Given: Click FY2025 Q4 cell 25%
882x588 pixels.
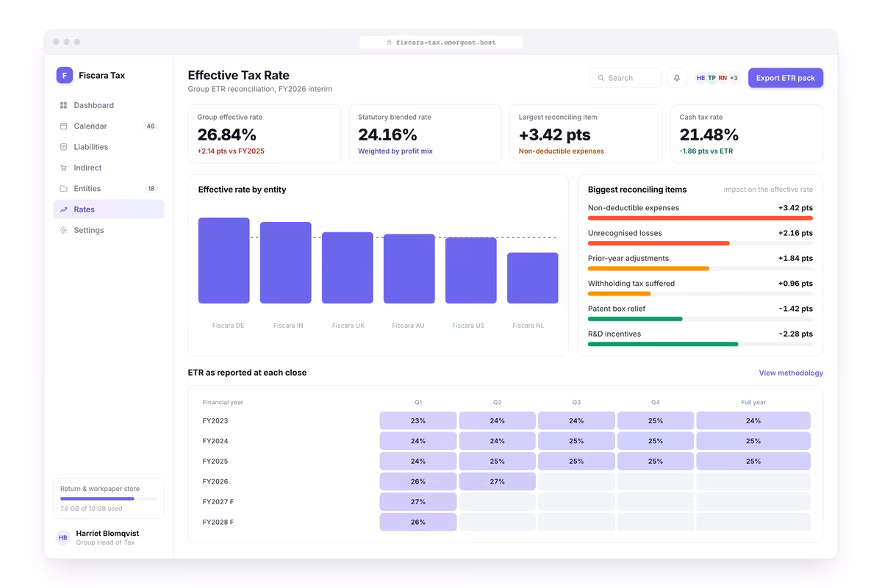Looking at the screenshot, I should [656, 462].
